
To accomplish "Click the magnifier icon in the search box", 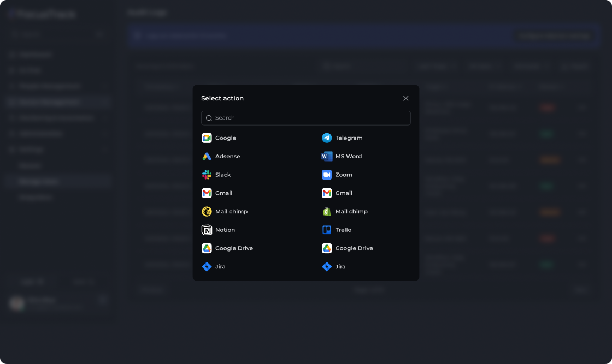I will point(209,118).
